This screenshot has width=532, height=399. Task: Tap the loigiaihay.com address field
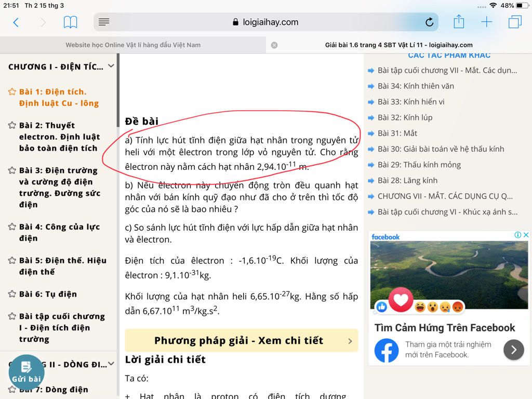click(265, 22)
